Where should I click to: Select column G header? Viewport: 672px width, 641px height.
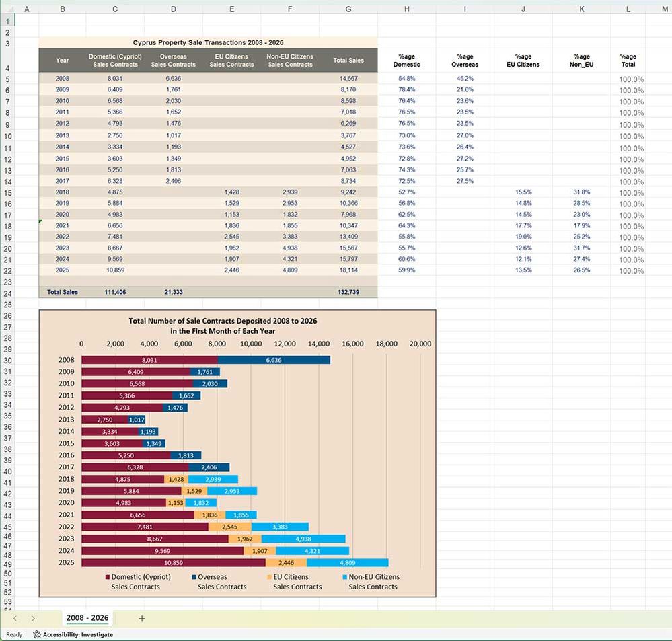coord(348,9)
